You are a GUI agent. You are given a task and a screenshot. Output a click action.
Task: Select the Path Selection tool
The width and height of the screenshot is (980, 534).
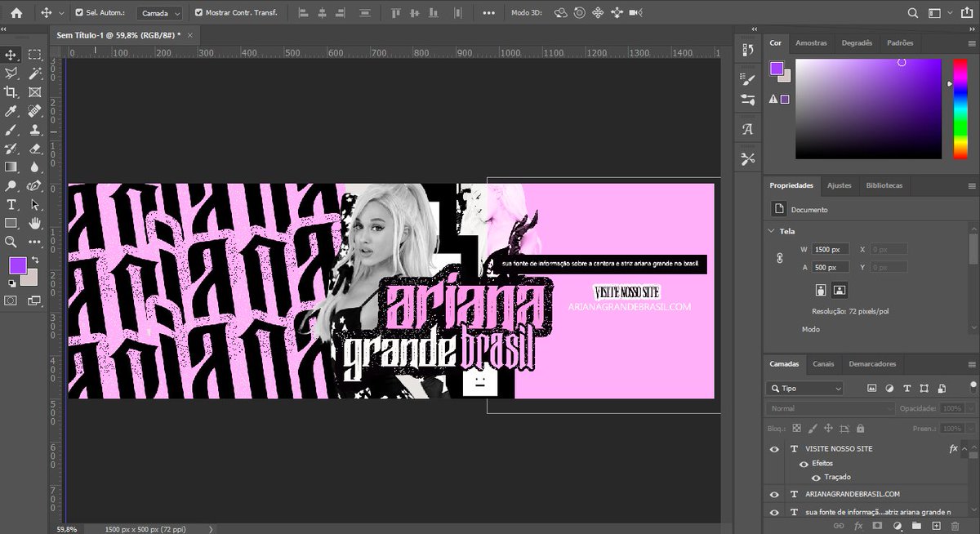tap(35, 204)
